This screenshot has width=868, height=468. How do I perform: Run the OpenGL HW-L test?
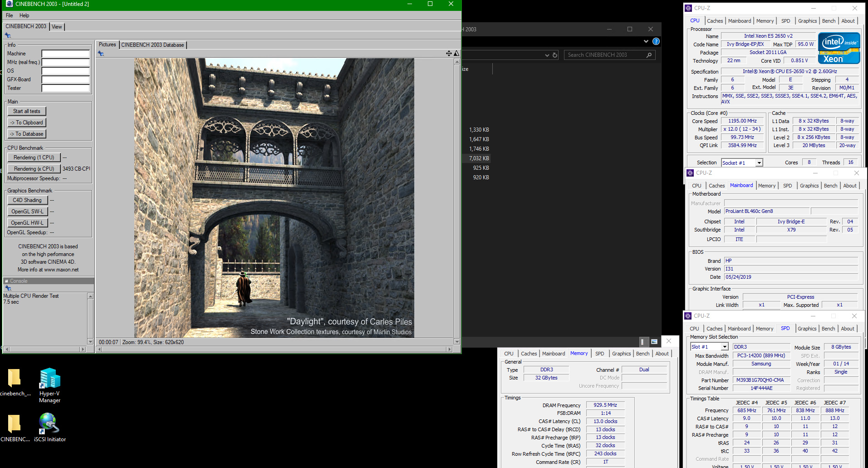point(27,223)
